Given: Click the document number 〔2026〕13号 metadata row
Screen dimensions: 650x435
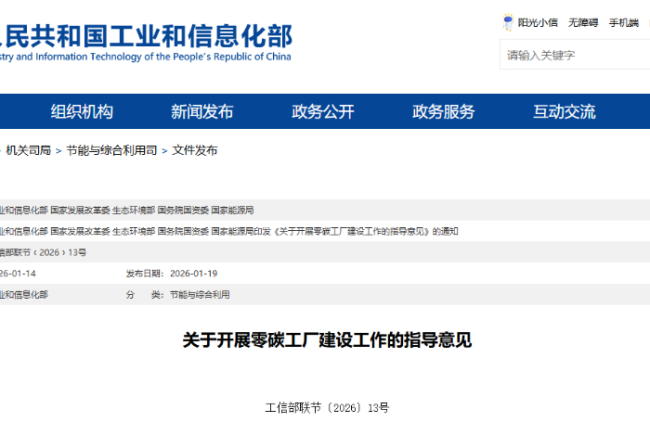Looking at the screenshot, I should [325, 252].
